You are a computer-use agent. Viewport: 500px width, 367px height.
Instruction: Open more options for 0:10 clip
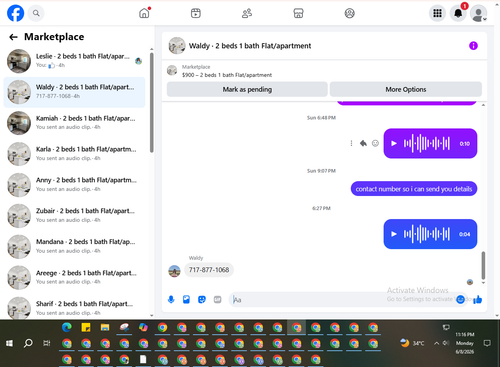(351, 143)
